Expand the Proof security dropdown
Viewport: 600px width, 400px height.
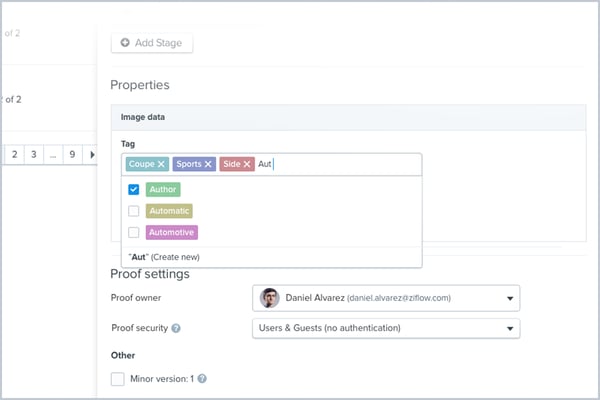pyautogui.click(x=511, y=328)
